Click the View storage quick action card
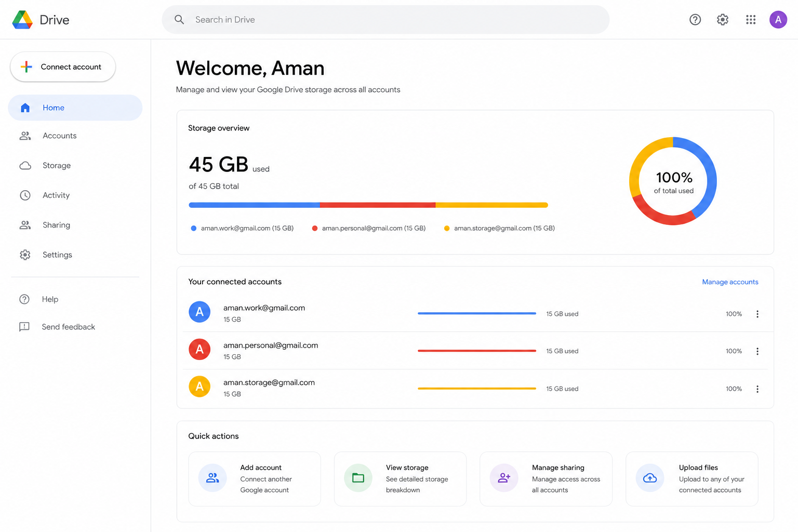The width and height of the screenshot is (798, 532). click(x=400, y=479)
